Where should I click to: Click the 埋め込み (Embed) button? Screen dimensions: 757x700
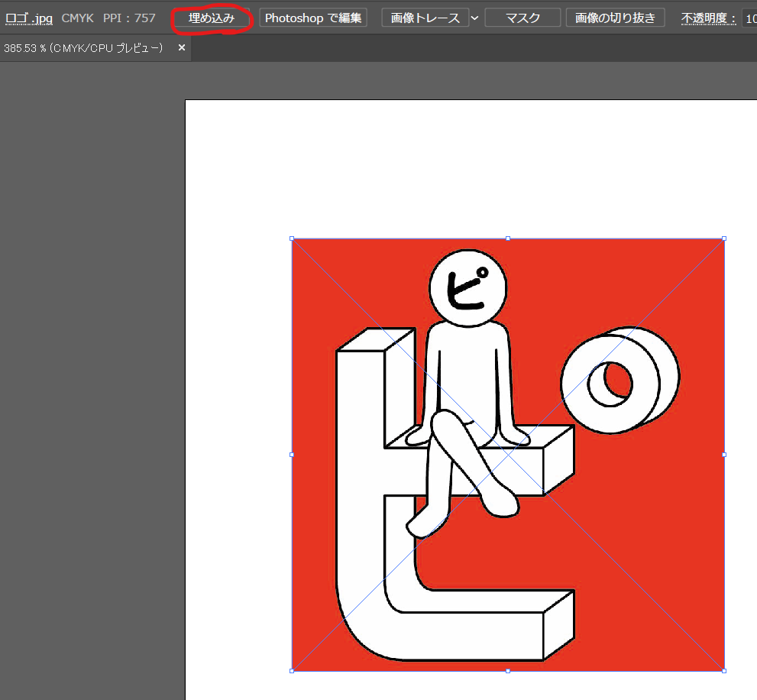click(x=212, y=18)
